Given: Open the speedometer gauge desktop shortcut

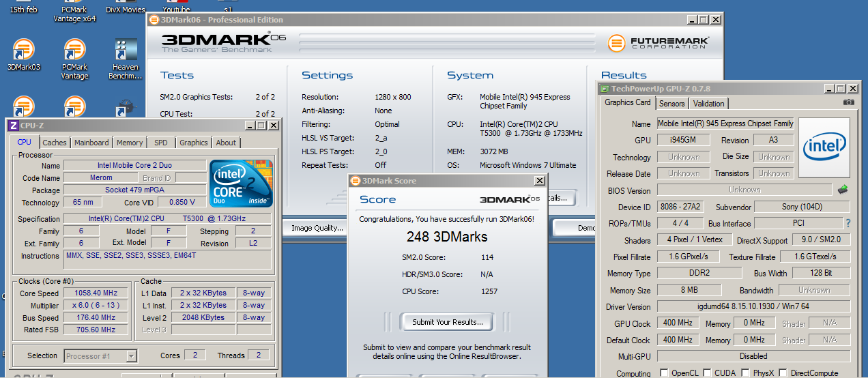Looking at the screenshot, I should [126, 108].
